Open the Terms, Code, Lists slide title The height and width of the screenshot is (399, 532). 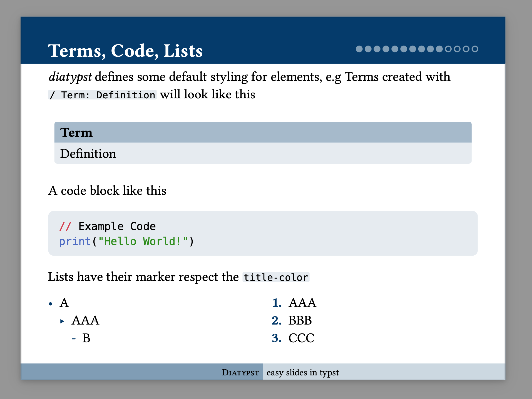125,51
